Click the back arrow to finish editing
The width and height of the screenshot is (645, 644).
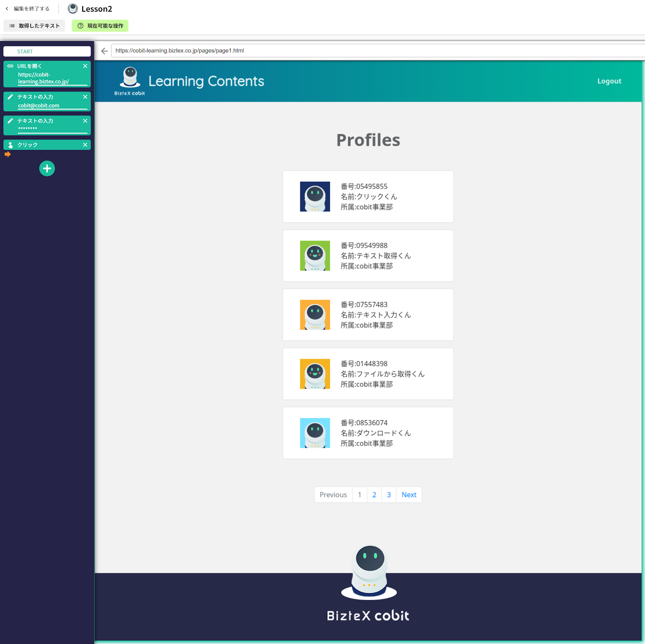tap(7, 8)
